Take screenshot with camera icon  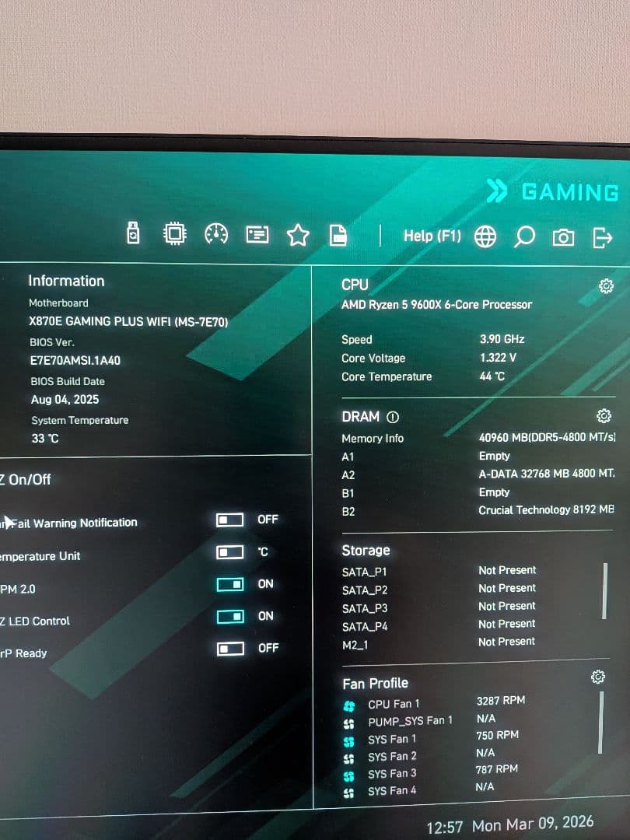coord(563,237)
